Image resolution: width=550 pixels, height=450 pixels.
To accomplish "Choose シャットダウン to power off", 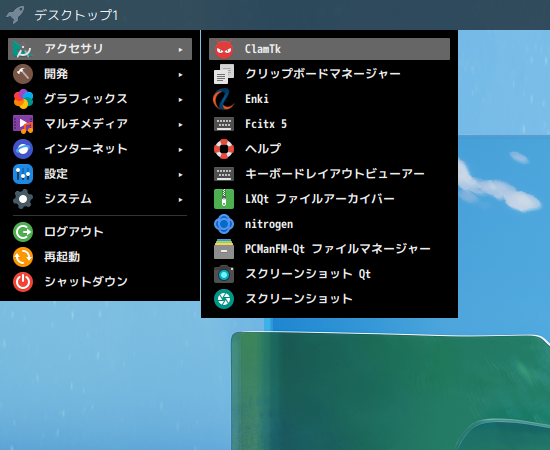I will click(x=100, y=282).
